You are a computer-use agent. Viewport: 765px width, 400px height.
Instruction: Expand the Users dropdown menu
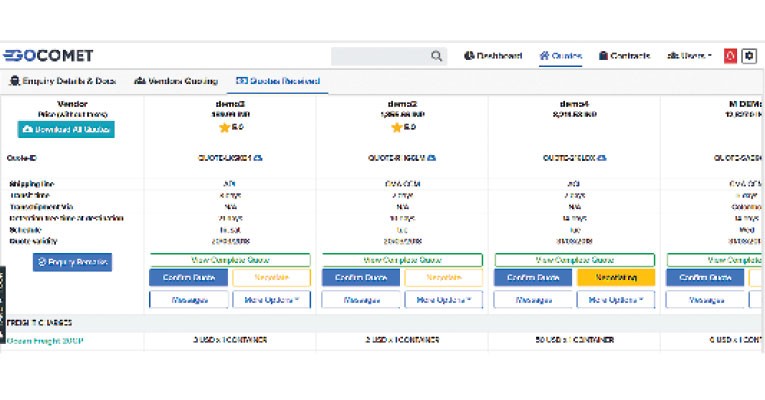click(x=689, y=56)
